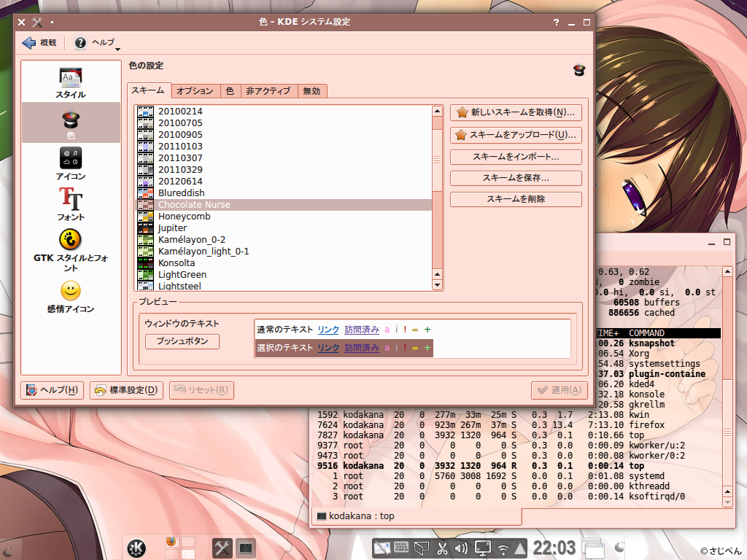Click リンク in the normal text preview
747x560 pixels.
point(328,330)
